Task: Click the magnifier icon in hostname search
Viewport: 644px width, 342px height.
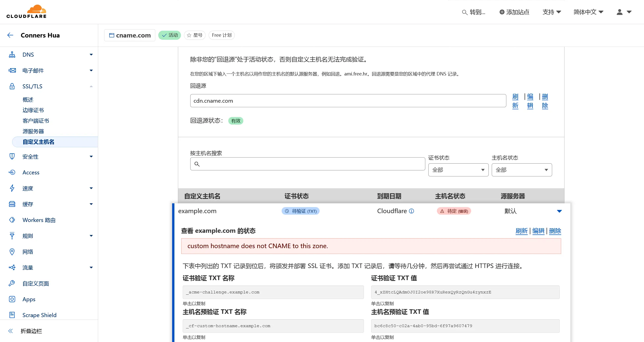Action: [x=197, y=164]
